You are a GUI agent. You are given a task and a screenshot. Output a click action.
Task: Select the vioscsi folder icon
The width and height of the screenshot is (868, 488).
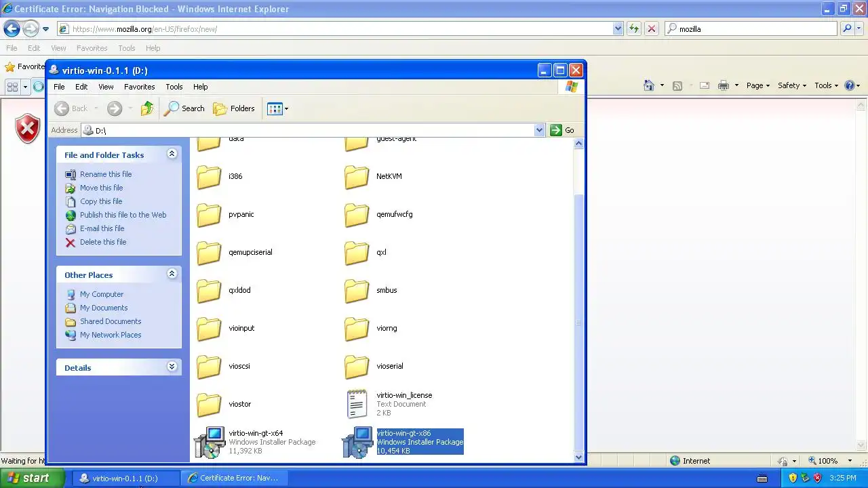pyautogui.click(x=209, y=366)
